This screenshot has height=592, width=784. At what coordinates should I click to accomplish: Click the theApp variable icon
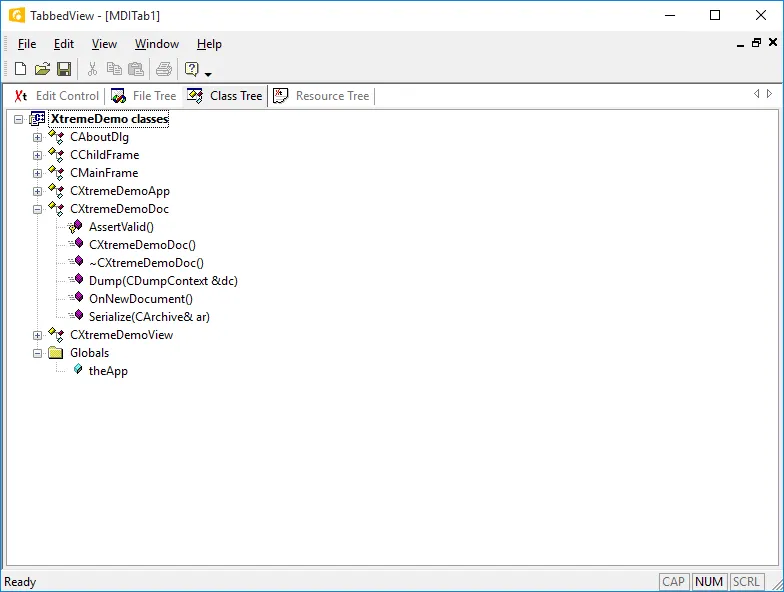pos(78,370)
